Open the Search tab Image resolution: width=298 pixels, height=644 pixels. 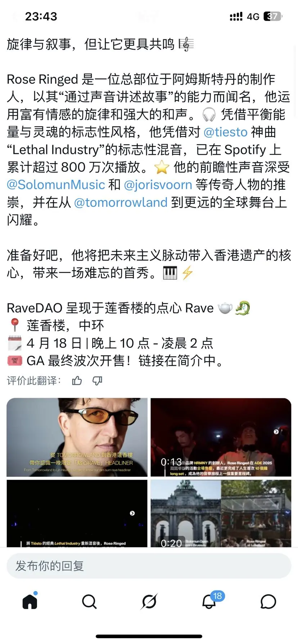(x=89, y=602)
